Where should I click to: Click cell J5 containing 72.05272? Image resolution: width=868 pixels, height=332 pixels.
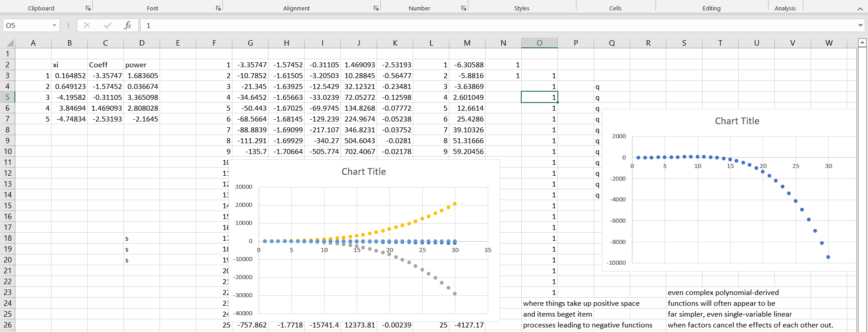(x=359, y=97)
